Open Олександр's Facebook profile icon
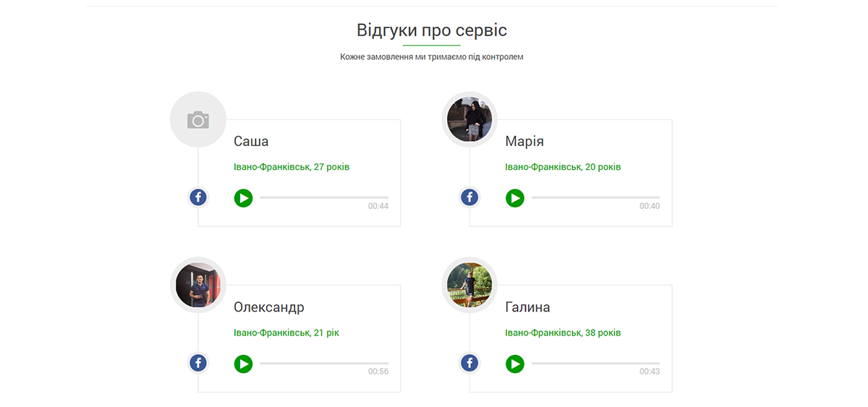The width and height of the screenshot is (868, 407). pos(198,363)
